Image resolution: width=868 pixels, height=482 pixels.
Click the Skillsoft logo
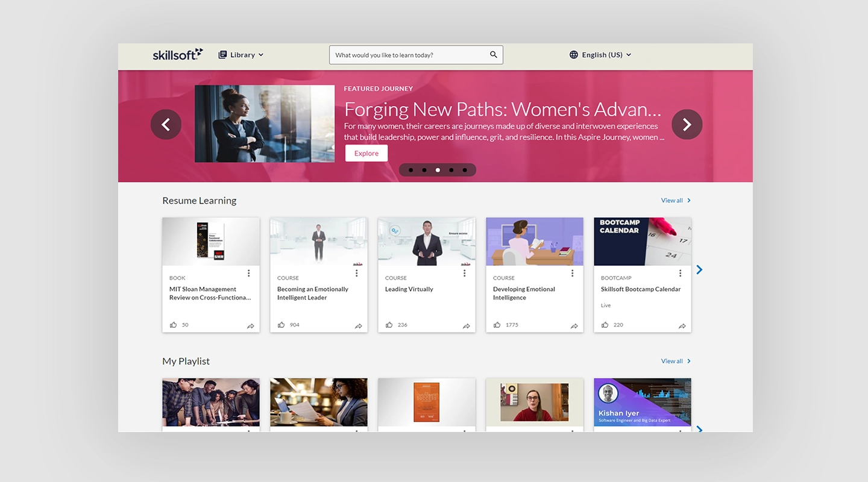point(178,54)
